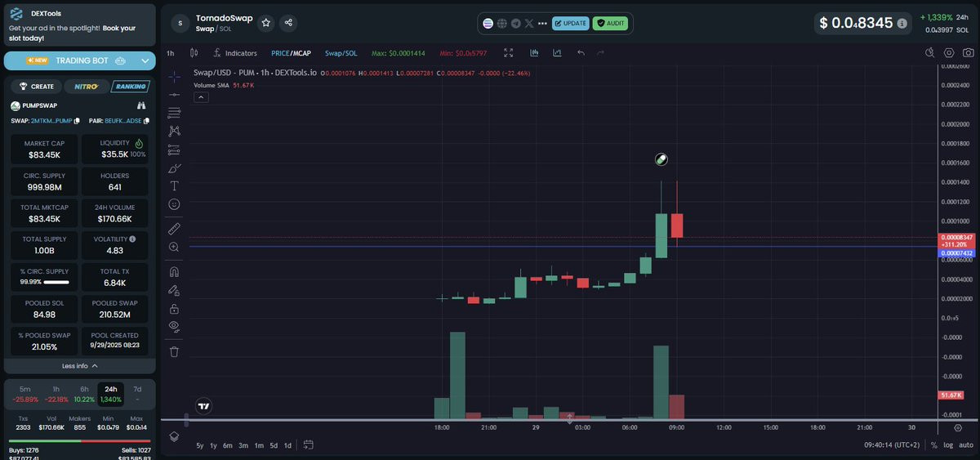
Task: Toggle the magnet snap mode
Action: pos(174,271)
